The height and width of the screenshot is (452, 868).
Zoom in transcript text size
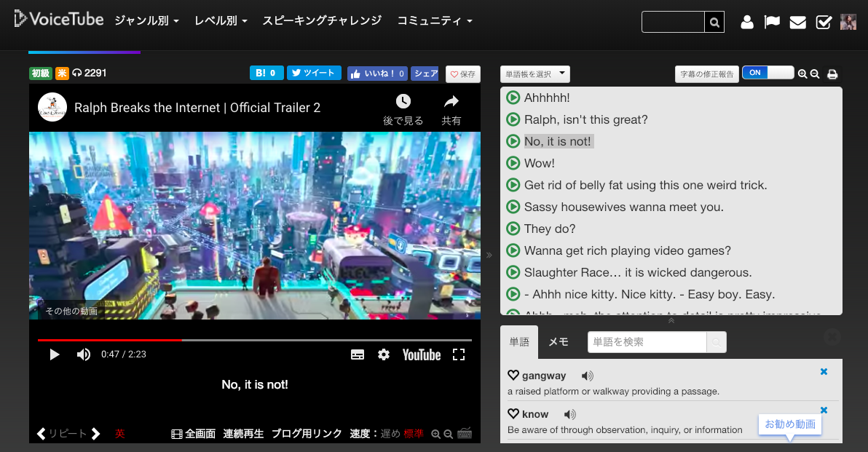(802, 74)
